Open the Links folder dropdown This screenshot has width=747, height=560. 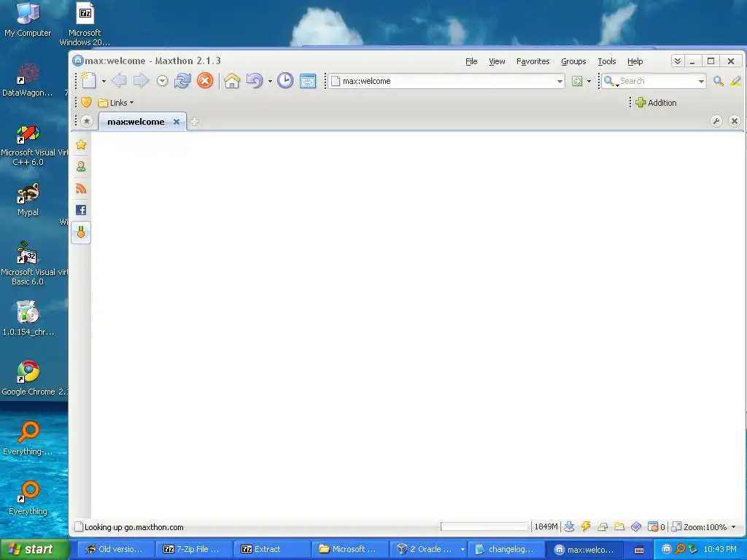click(116, 103)
